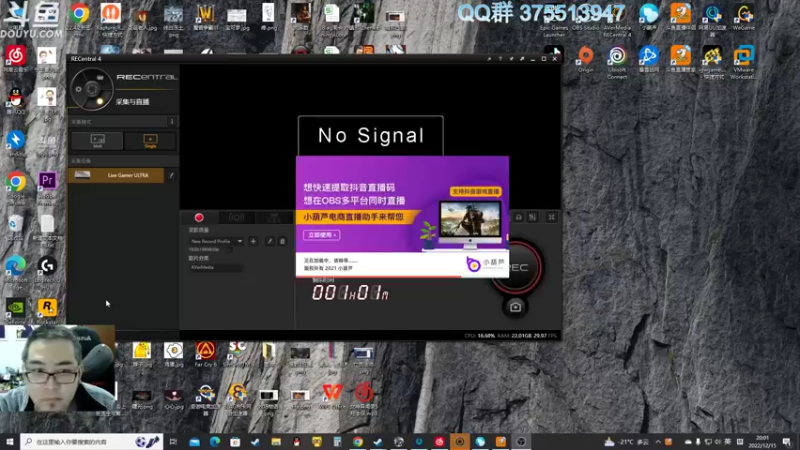Open Ubisoft Connect desktop shortcut
800x450 pixels.
click(617, 63)
